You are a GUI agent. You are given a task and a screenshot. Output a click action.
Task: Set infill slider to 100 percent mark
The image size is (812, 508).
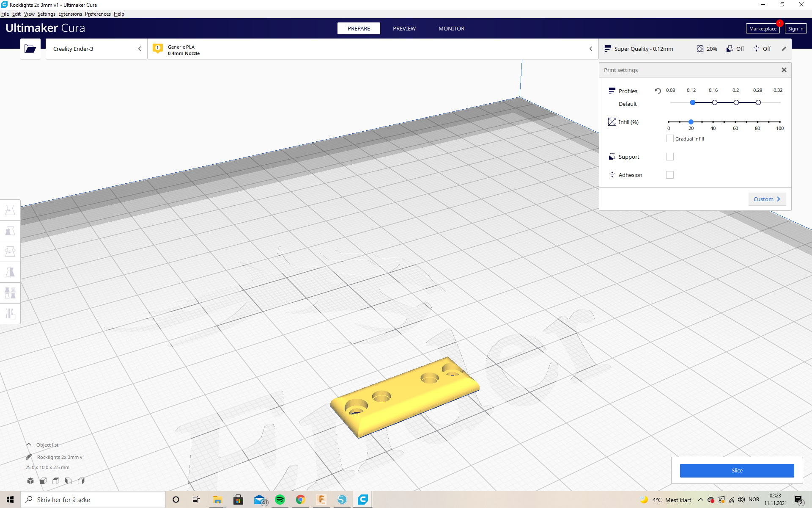tap(780, 122)
